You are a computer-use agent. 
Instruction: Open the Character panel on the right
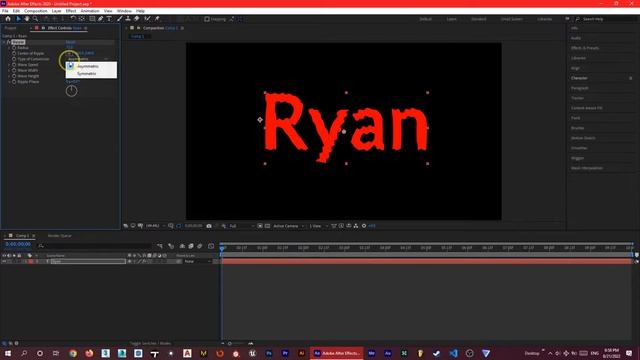coord(579,78)
